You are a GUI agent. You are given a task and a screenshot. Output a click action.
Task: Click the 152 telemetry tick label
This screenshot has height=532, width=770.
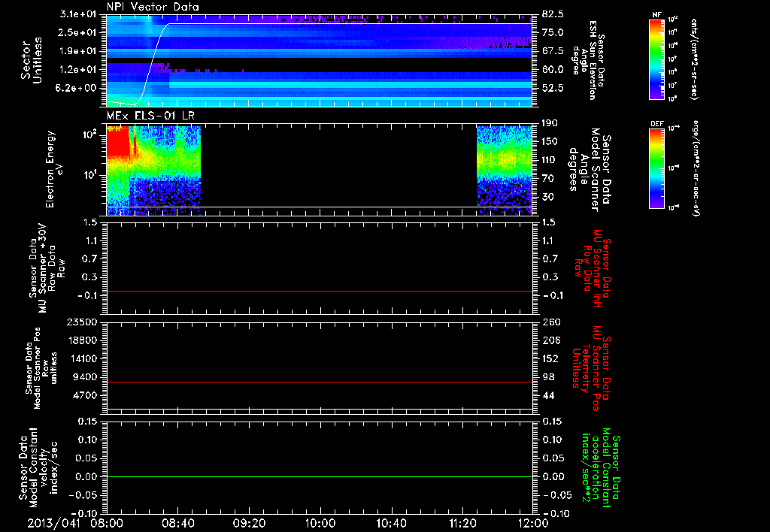coord(550,358)
